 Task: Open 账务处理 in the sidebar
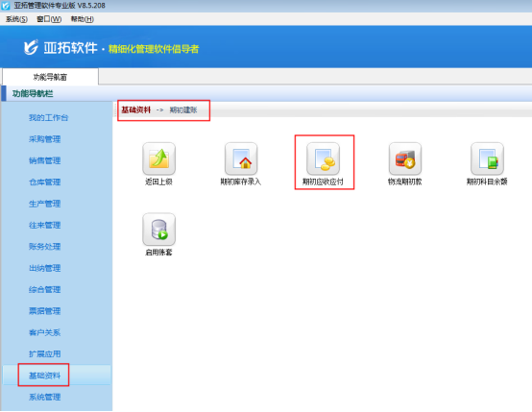pos(45,247)
